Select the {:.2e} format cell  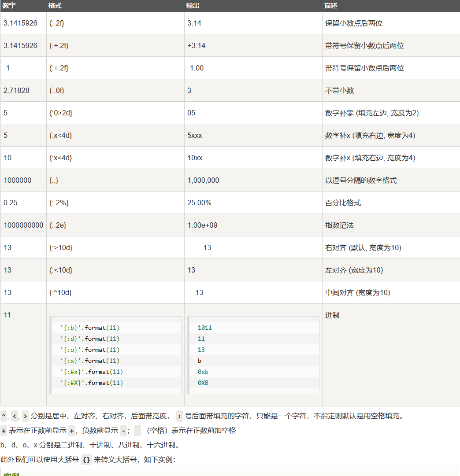tap(115, 225)
